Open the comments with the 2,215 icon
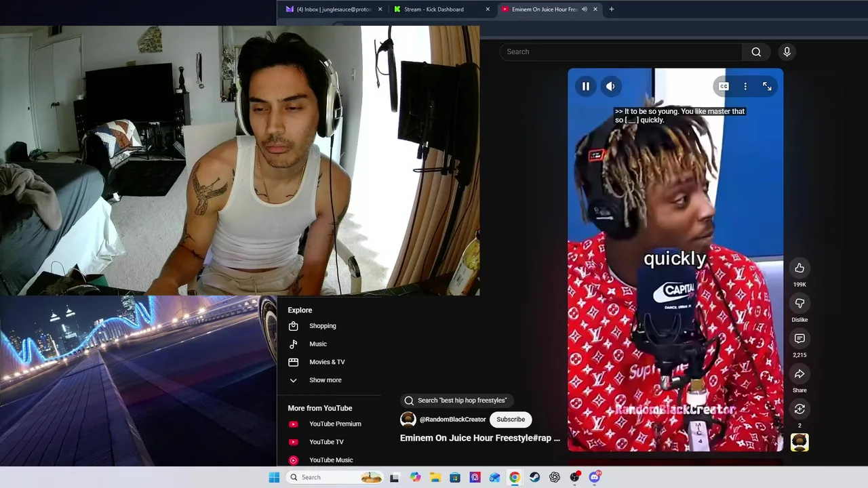The width and height of the screenshot is (868, 488). coord(800,338)
